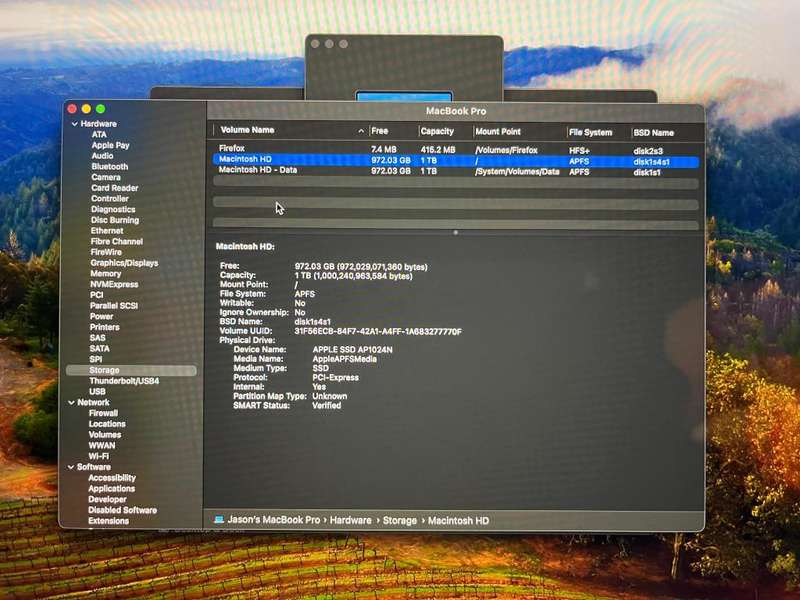Select Disabled Software in the sidebar

[x=122, y=510]
